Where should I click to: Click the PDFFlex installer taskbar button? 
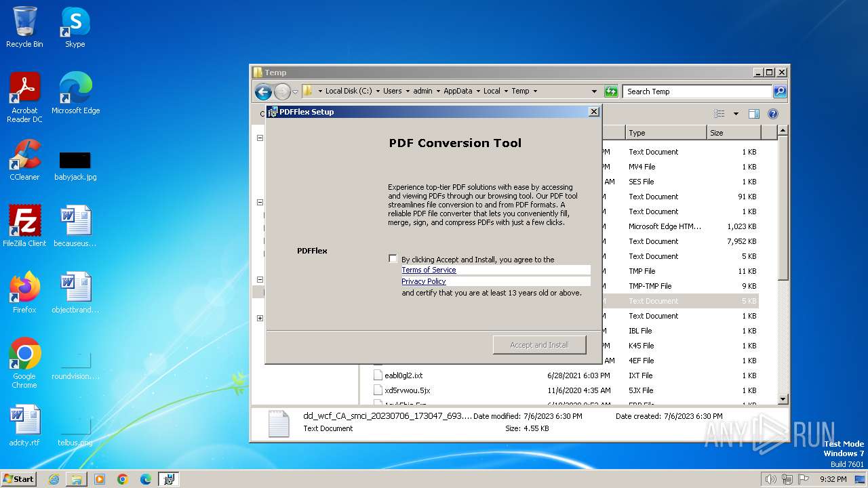coord(169,479)
